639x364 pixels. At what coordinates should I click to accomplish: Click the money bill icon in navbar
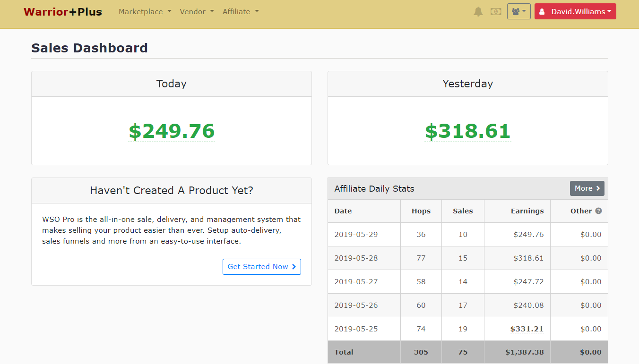pyautogui.click(x=496, y=12)
